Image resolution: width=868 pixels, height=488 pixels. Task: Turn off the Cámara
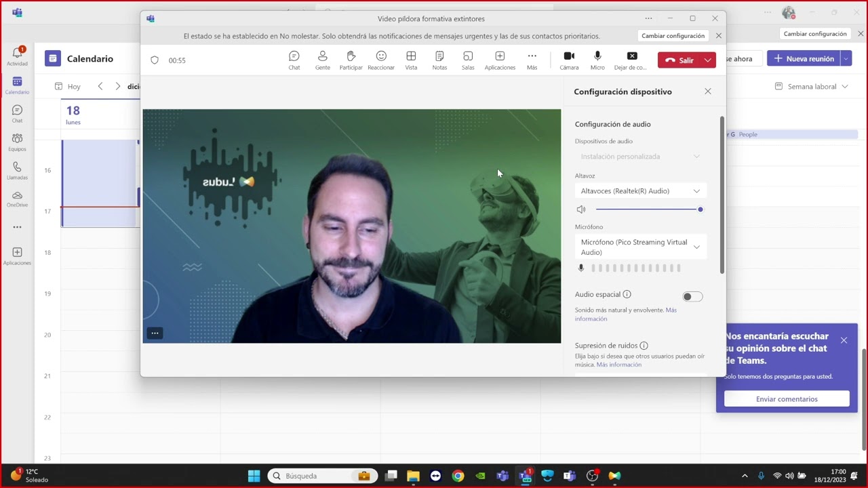(569, 60)
